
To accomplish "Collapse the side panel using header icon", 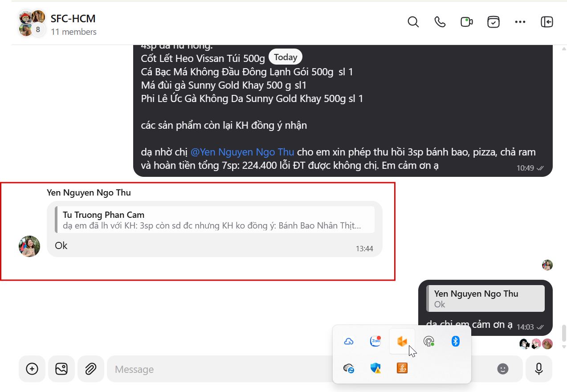I will click(x=547, y=22).
